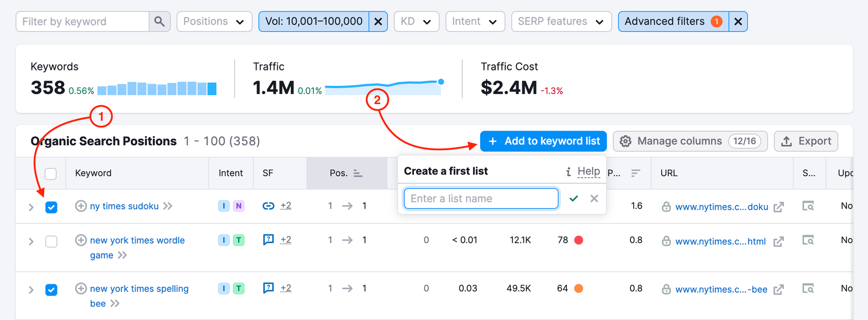
Task: Click plus icon beside new york times wordle game
Action: click(x=81, y=240)
